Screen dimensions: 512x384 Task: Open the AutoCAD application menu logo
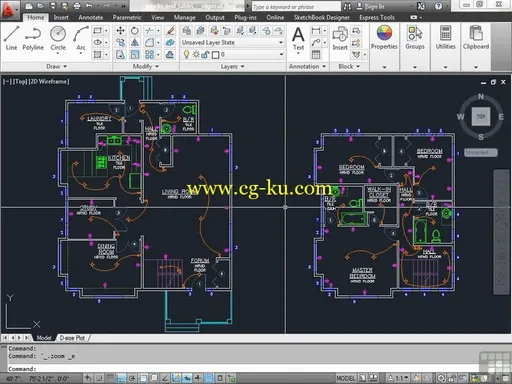click(9, 9)
